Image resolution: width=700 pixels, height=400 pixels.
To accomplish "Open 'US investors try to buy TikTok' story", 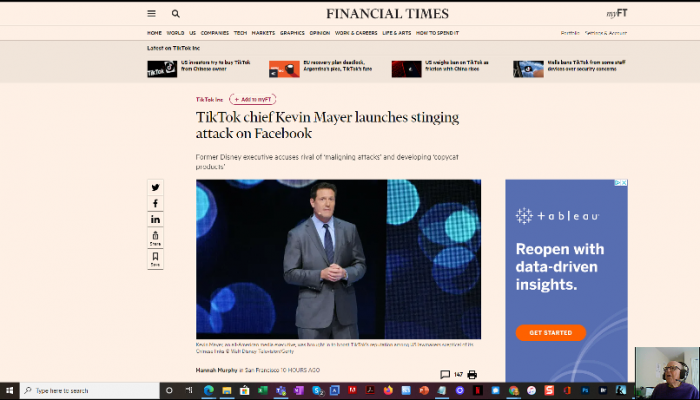I will point(216,66).
